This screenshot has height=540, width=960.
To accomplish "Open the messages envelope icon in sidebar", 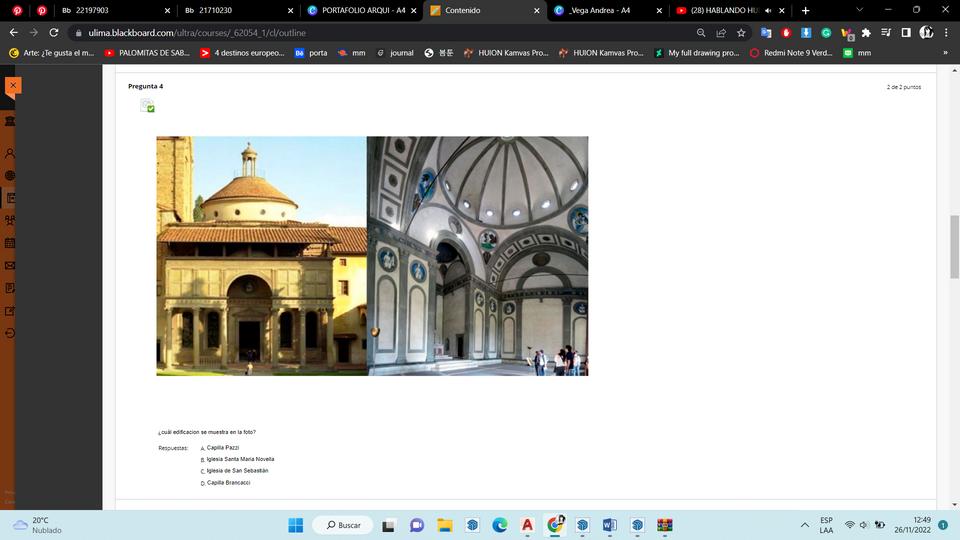I will point(10,266).
